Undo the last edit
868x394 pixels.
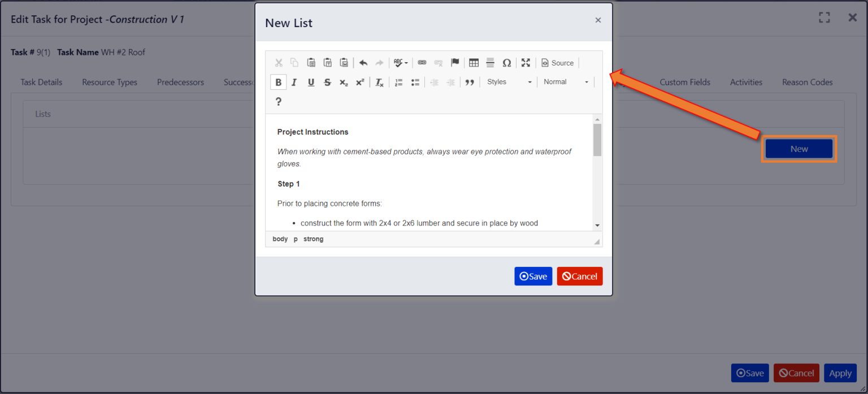pyautogui.click(x=363, y=63)
